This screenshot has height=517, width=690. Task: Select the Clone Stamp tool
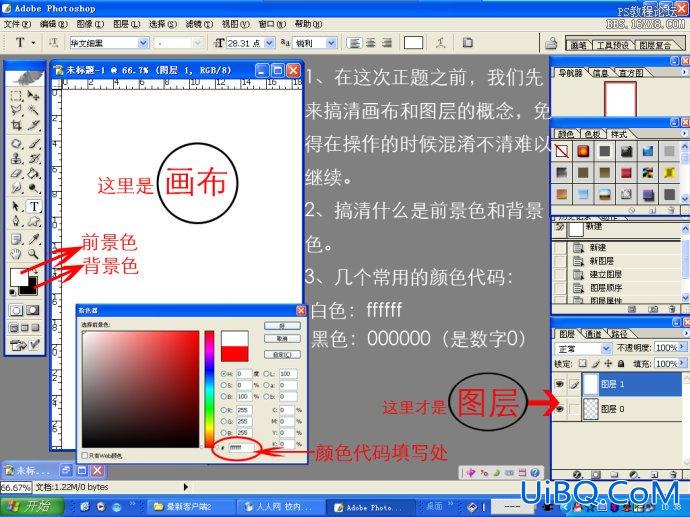pos(17,158)
